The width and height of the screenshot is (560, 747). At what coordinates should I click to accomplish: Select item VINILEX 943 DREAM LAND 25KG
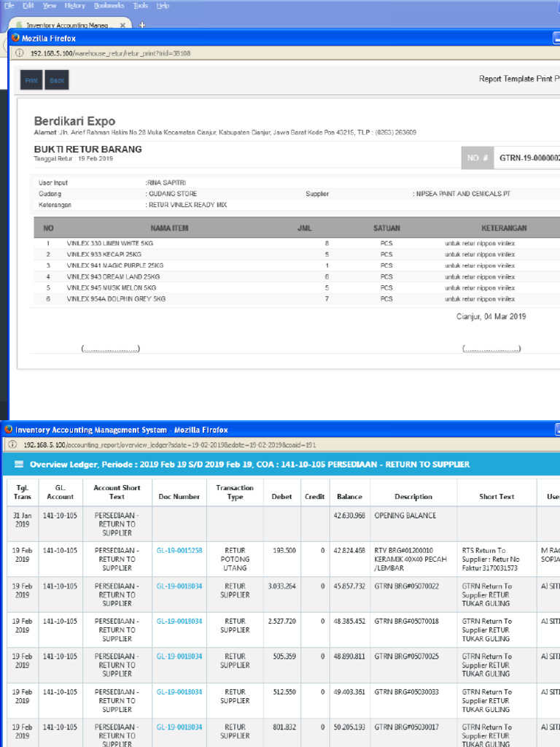click(113, 276)
